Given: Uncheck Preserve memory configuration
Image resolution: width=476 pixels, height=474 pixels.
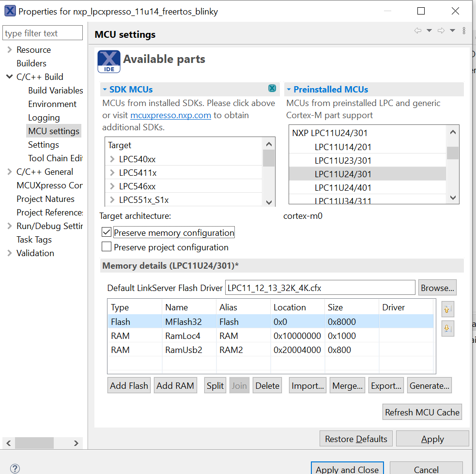Looking at the screenshot, I should (107, 232).
